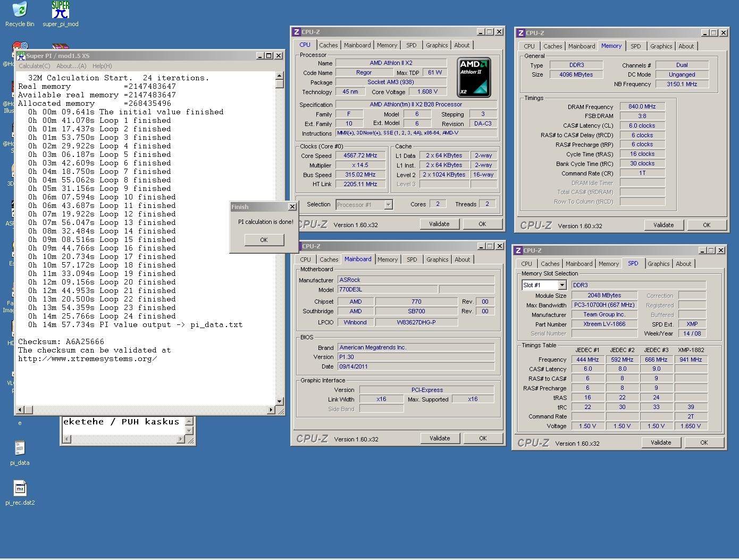
Task: Select the About tab in the SPD window
Action: pyautogui.click(x=684, y=264)
